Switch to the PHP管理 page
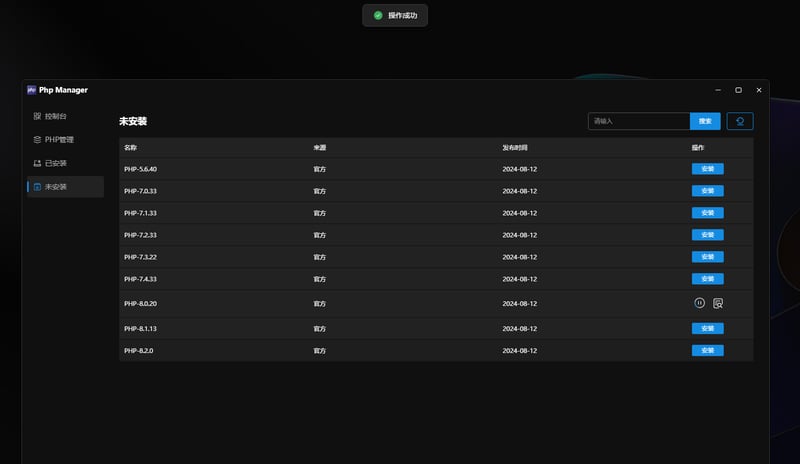The image size is (800, 464). 60,140
